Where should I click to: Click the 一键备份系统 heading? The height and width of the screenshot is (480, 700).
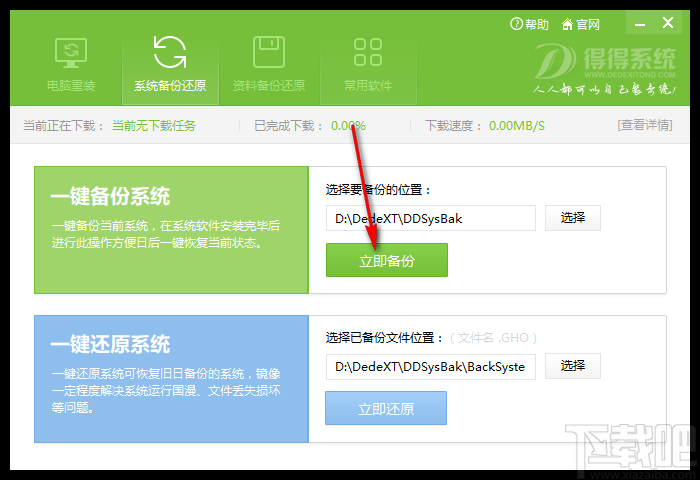coord(110,196)
